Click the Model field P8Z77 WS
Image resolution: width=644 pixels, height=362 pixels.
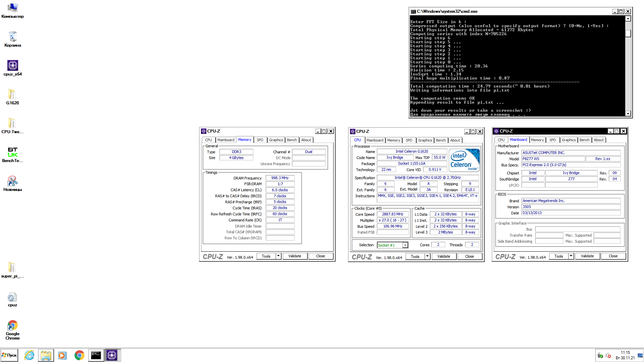553,159
